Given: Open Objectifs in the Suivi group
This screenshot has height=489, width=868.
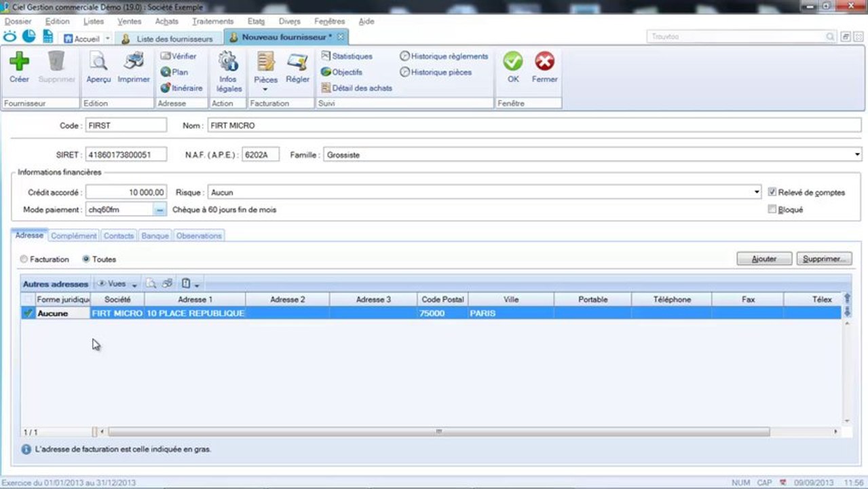Looking at the screenshot, I should [341, 72].
